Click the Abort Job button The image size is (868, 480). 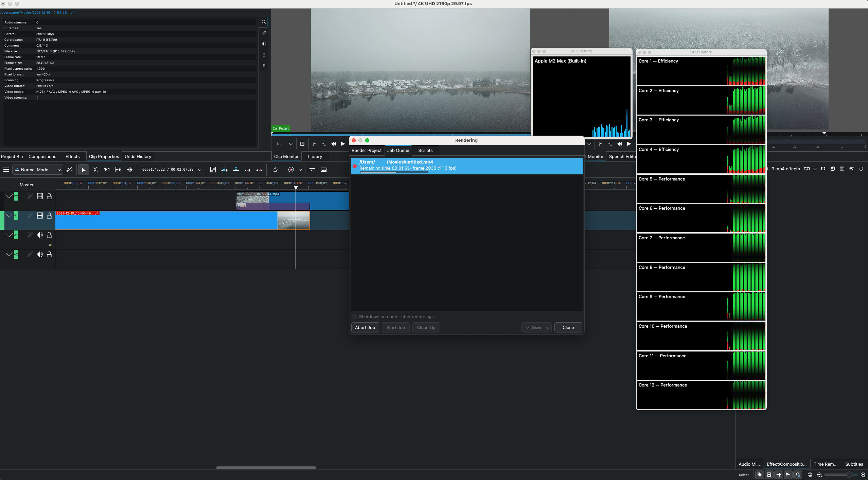click(x=365, y=327)
